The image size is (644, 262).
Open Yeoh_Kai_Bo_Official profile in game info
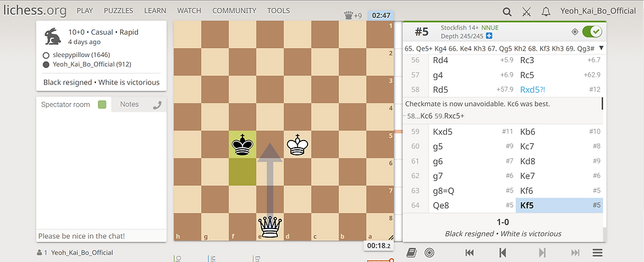pyautogui.click(x=92, y=64)
